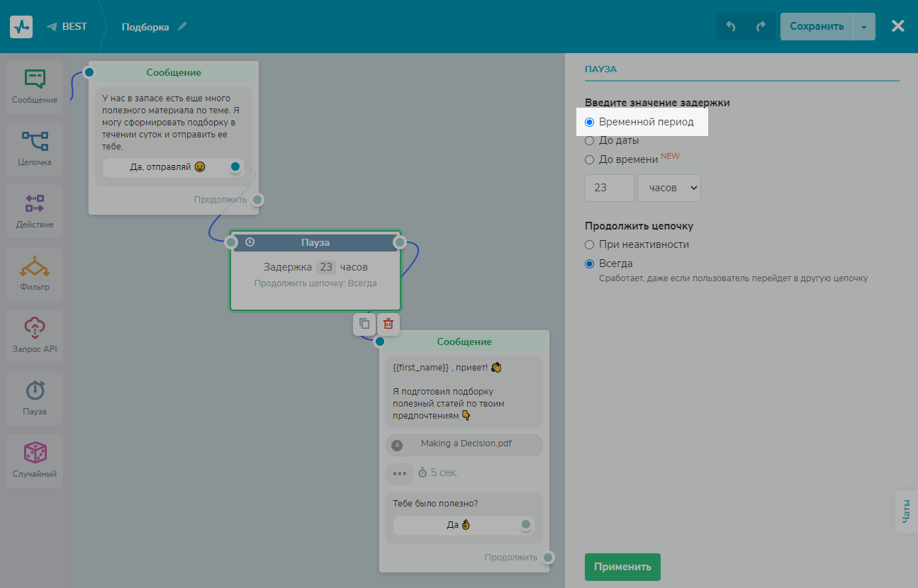Open the Чаты side tab
918x588 pixels.
tap(906, 511)
